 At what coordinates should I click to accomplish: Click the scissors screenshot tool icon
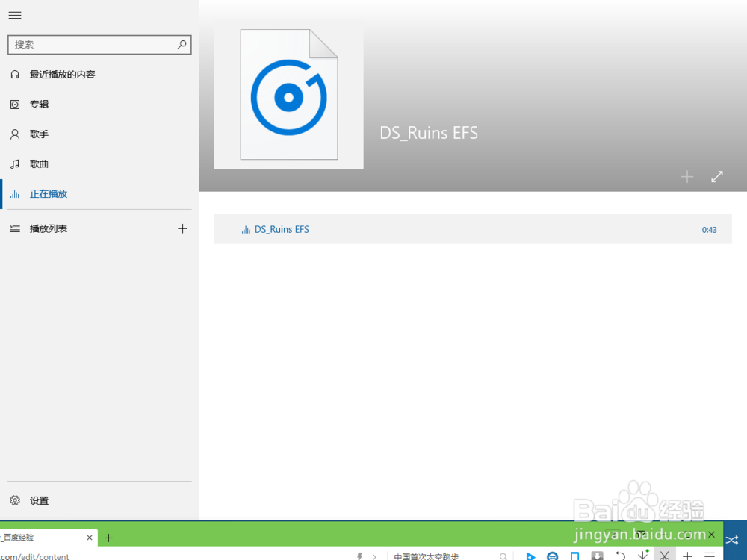click(665, 555)
